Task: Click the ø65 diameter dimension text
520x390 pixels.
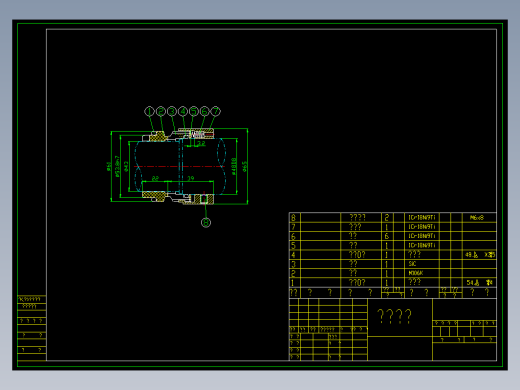Action: (x=244, y=166)
